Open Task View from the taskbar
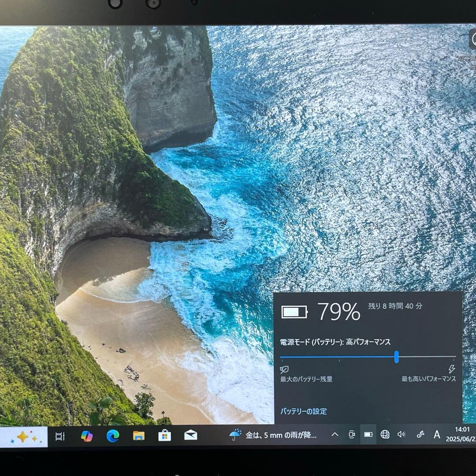476x476 pixels. pos(60,436)
